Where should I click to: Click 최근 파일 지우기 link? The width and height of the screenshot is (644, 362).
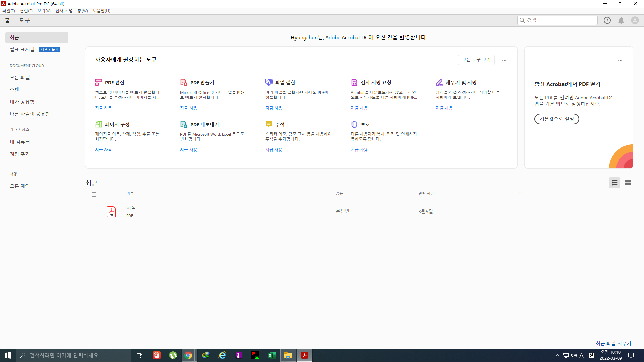(x=613, y=343)
